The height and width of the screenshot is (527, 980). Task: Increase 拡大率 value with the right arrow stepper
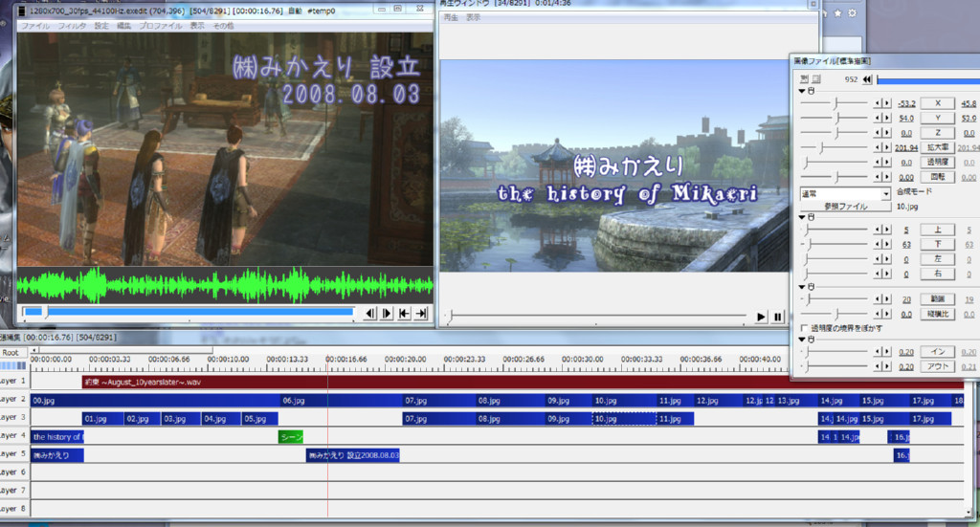886,147
